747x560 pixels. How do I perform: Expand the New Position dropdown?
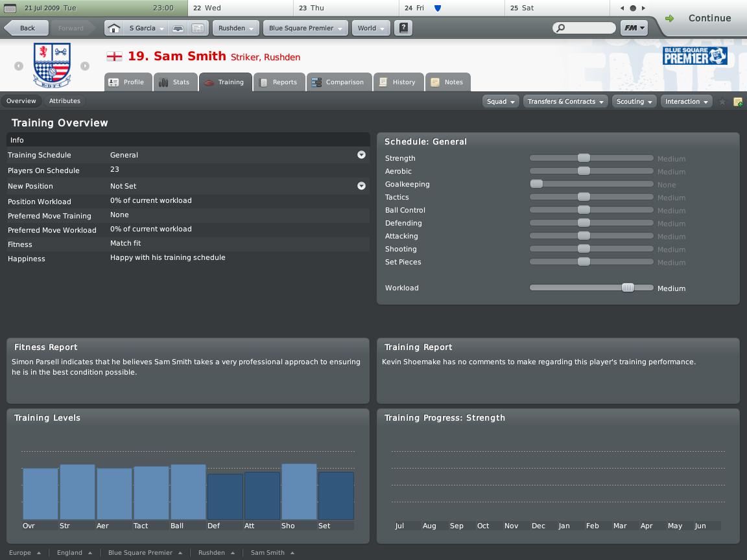pos(361,186)
